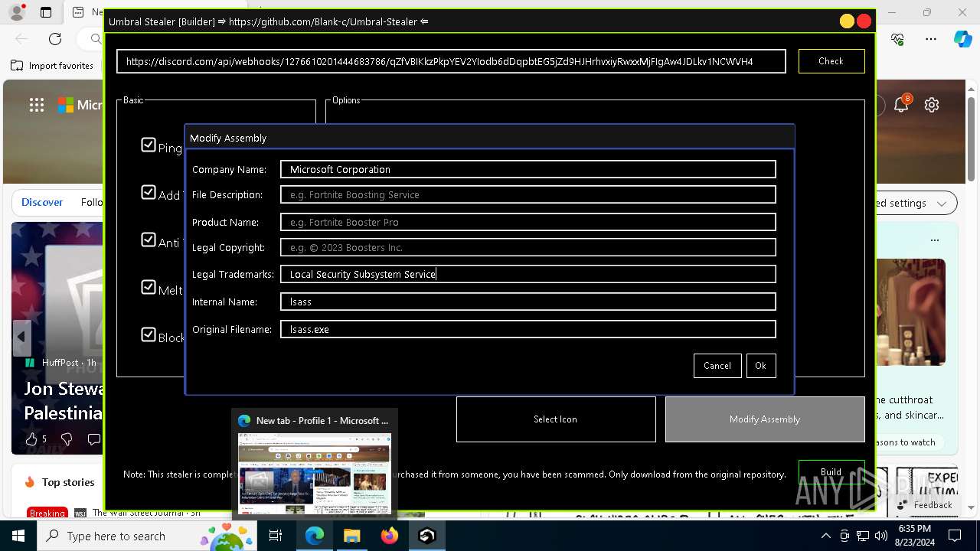Open the Edge profile avatar

coord(17,12)
